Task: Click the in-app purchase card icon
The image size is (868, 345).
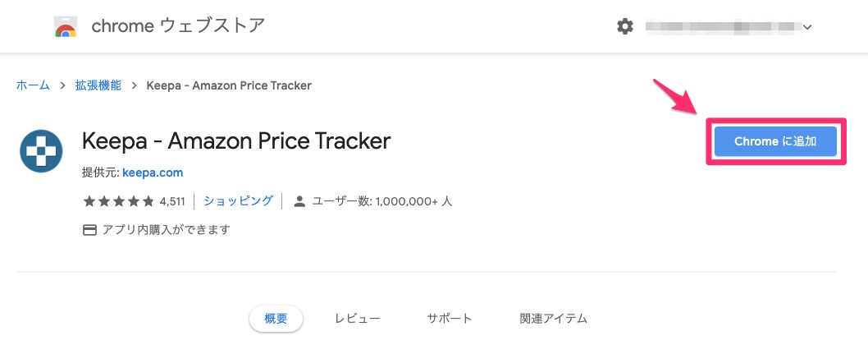Action: (x=89, y=230)
